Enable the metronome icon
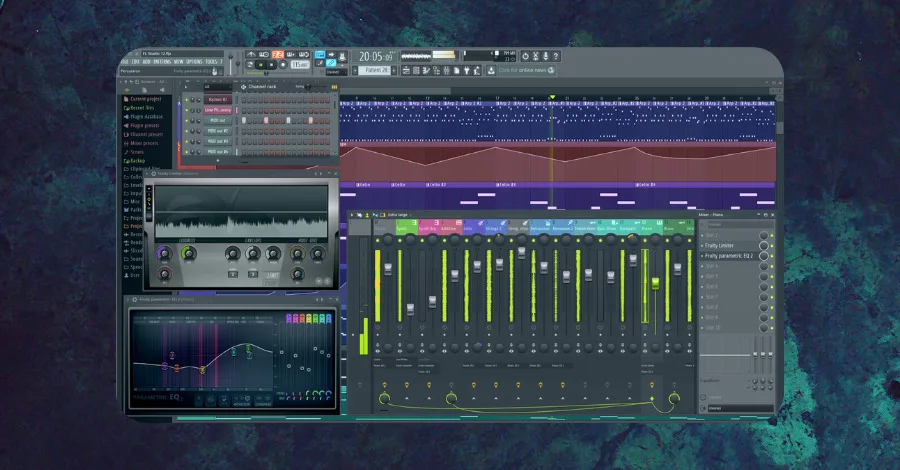The height and width of the screenshot is (470, 900). pyautogui.click(x=251, y=55)
